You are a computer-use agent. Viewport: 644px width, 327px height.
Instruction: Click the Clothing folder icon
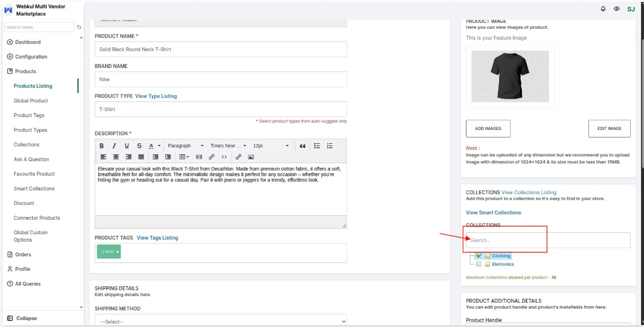click(x=487, y=256)
